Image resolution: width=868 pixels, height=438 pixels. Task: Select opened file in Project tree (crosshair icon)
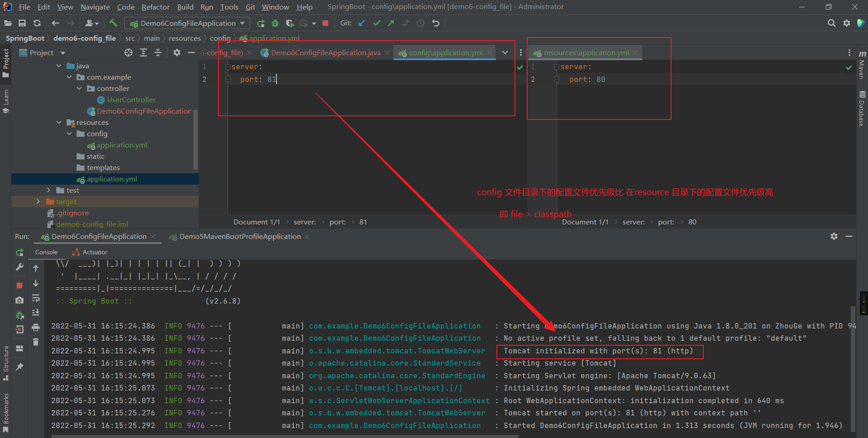coord(129,53)
